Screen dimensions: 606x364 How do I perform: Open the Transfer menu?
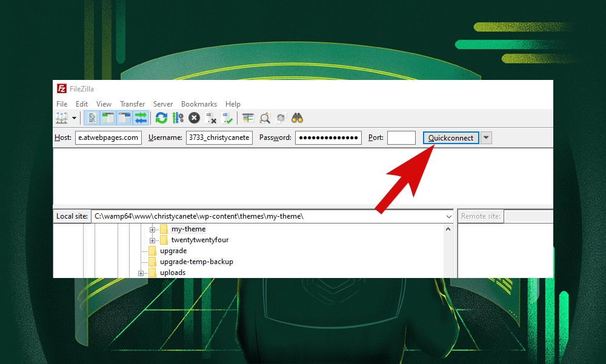[x=132, y=104]
